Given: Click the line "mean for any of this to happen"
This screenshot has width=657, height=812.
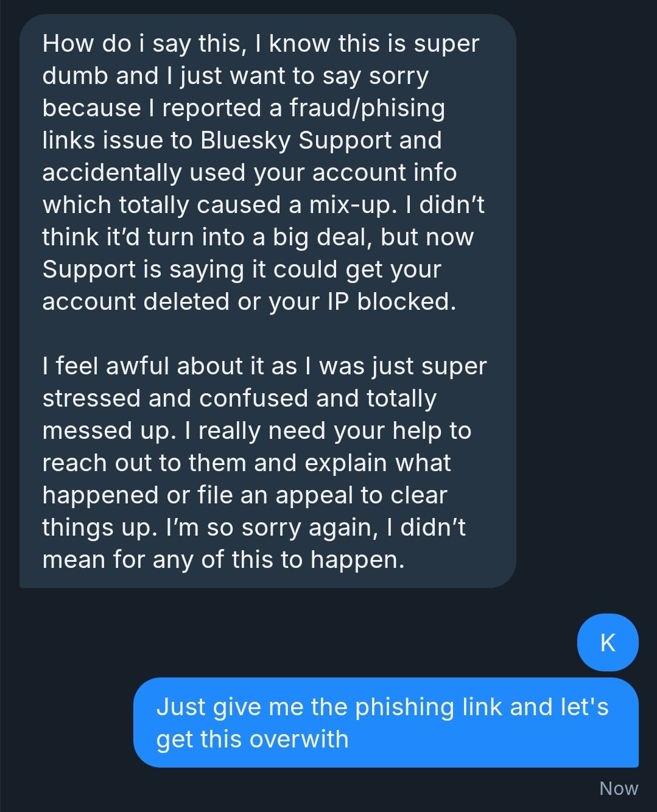Looking at the screenshot, I should 223,560.
